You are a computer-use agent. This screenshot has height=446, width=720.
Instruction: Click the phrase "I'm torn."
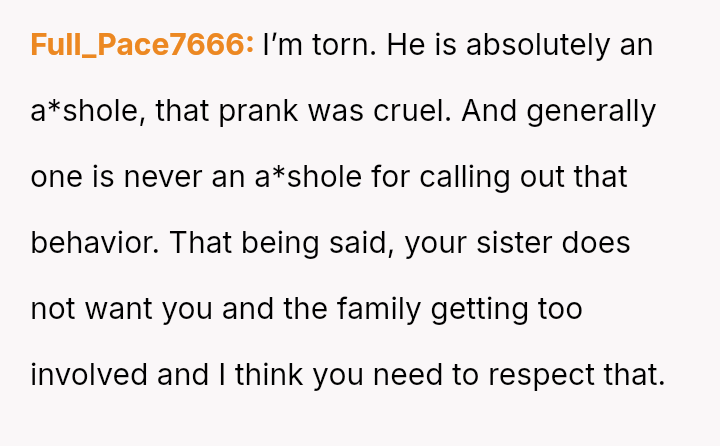[319, 45]
